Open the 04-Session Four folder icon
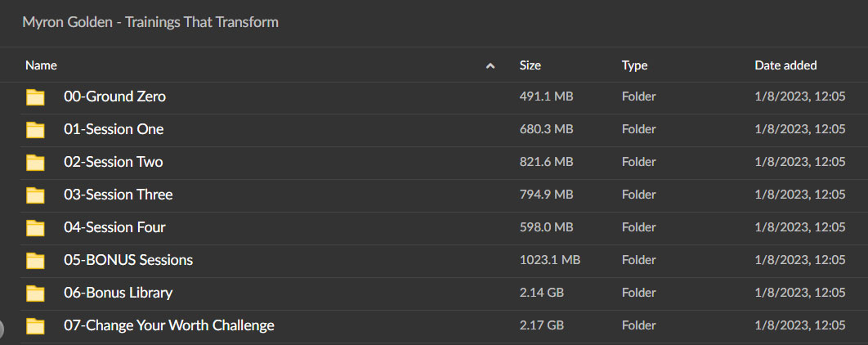 coord(35,227)
